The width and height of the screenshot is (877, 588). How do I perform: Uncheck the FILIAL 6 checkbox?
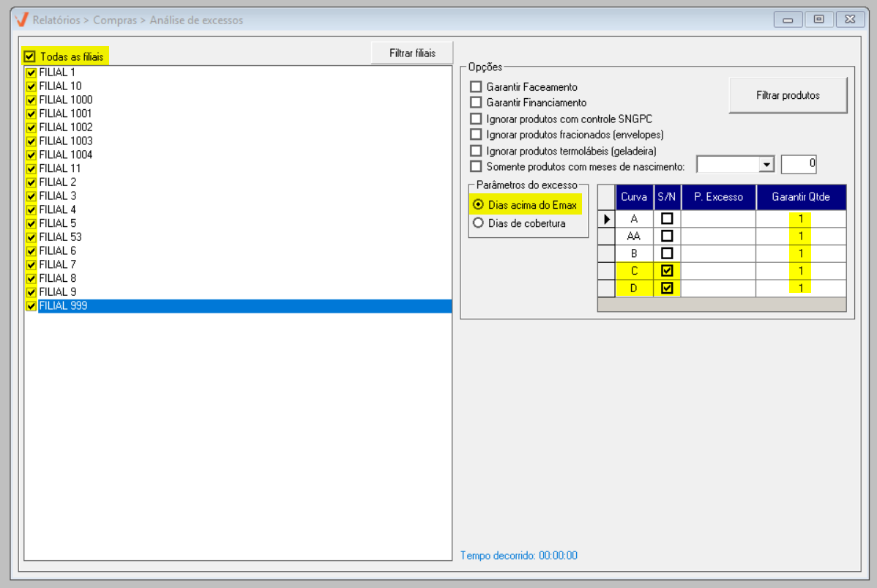coord(31,250)
